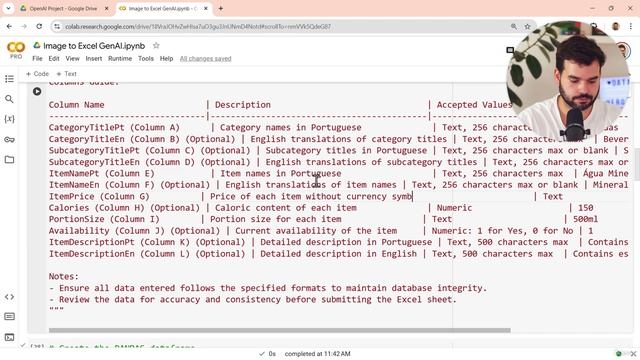Click the completed at 11:42 AM status
The image size is (640, 360).
pyautogui.click(x=317, y=354)
